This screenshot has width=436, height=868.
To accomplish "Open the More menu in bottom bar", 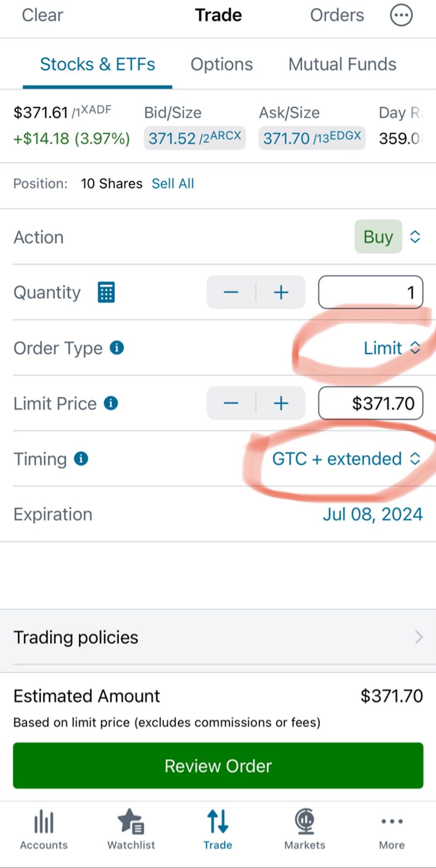I will [392, 829].
